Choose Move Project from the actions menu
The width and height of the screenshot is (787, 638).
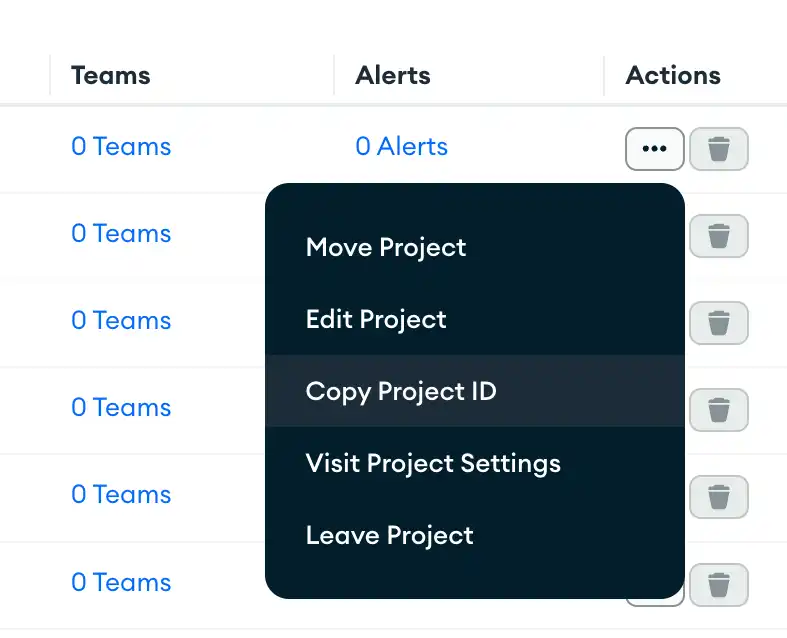point(386,247)
